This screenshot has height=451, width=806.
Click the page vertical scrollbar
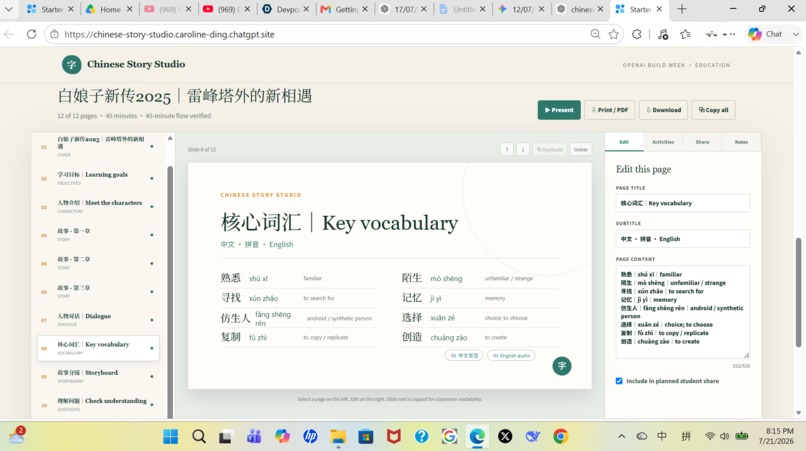(x=798, y=292)
